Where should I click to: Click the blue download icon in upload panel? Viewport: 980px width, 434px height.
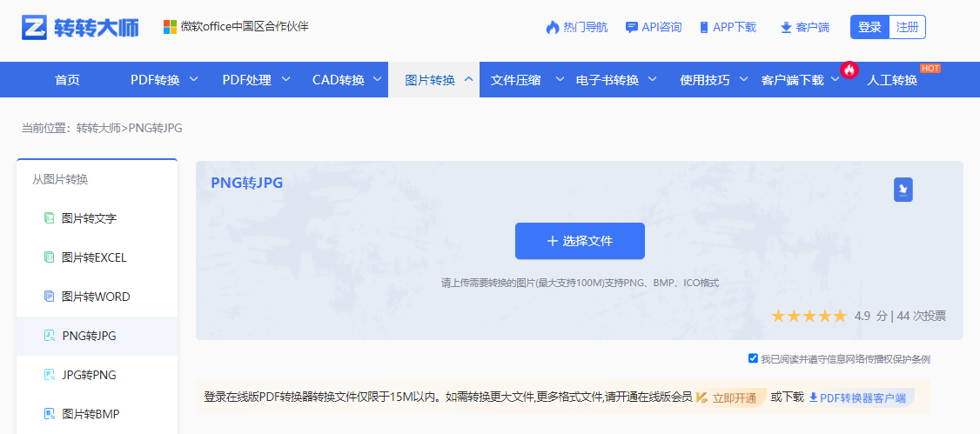pyautogui.click(x=903, y=190)
